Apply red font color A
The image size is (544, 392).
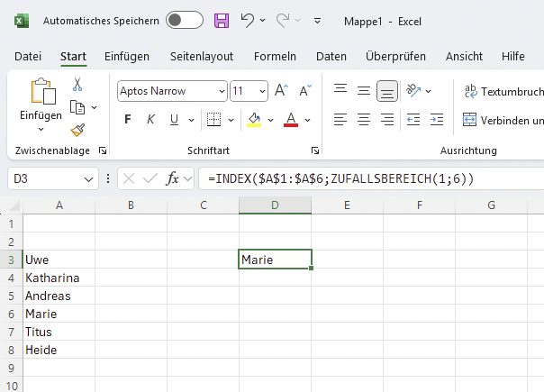(291, 120)
